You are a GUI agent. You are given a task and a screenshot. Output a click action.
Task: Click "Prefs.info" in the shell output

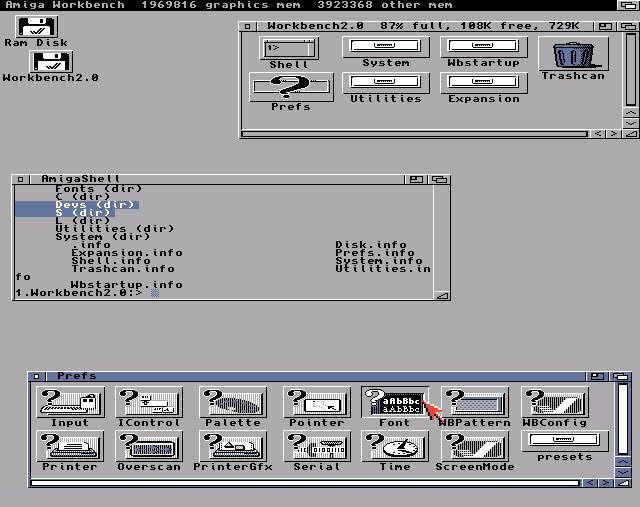tap(375, 253)
